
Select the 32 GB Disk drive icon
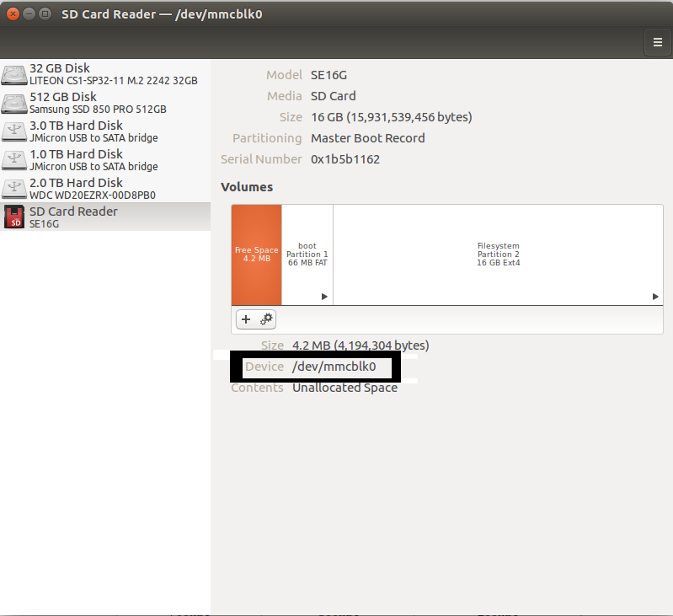click(x=14, y=74)
